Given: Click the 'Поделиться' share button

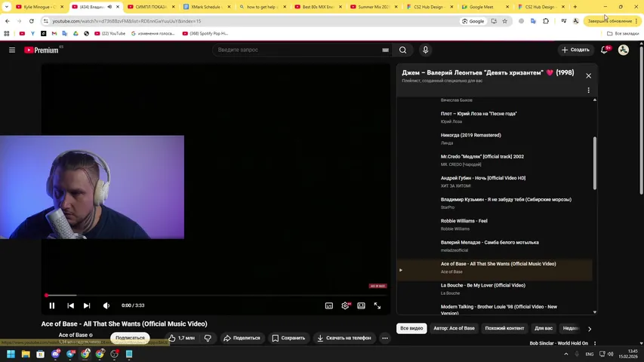Looking at the screenshot, I should coord(242,338).
